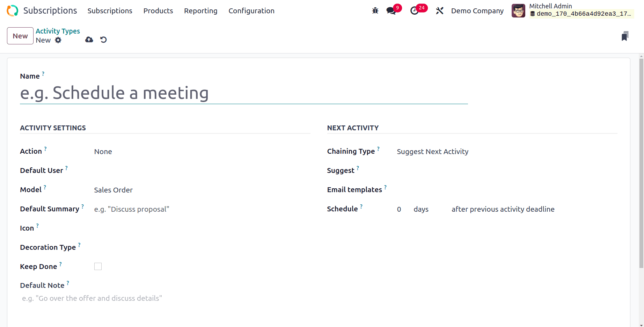This screenshot has width=644, height=327.
Task: Open the Reporting menu
Action: pos(200,11)
